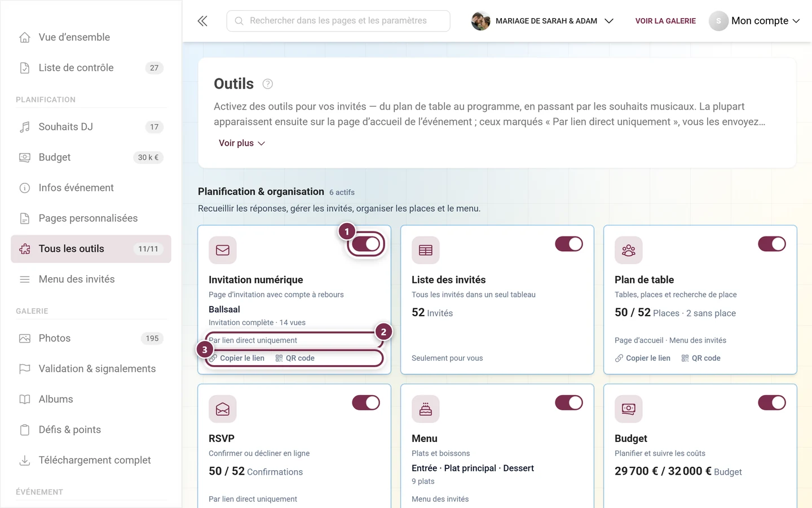Open Menu des invités in sidebar
Image resolution: width=812 pixels, height=508 pixels.
(x=91, y=279)
